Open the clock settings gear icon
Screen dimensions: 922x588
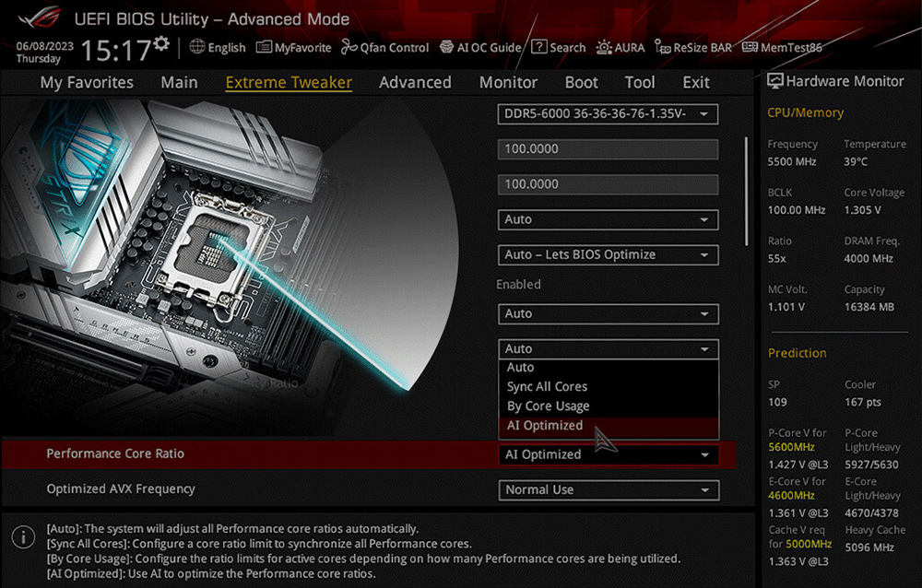[x=161, y=43]
